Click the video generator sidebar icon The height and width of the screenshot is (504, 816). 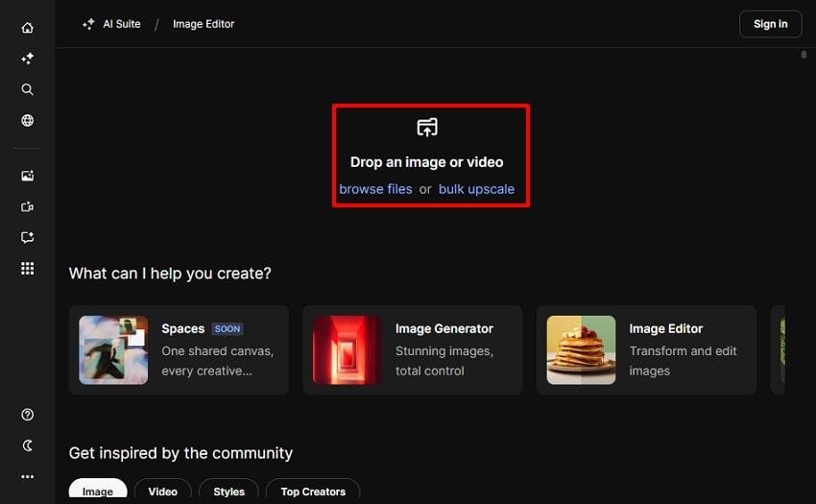[28, 206]
